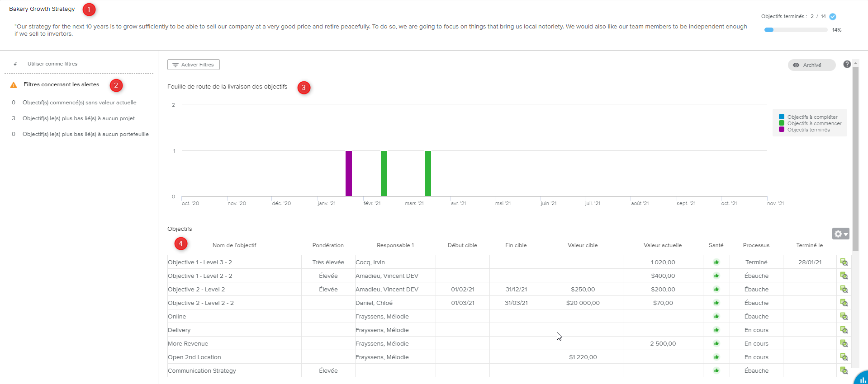The image size is (868, 384).
Task: Click green health thumb icon for Online
Action: tap(716, 316)
